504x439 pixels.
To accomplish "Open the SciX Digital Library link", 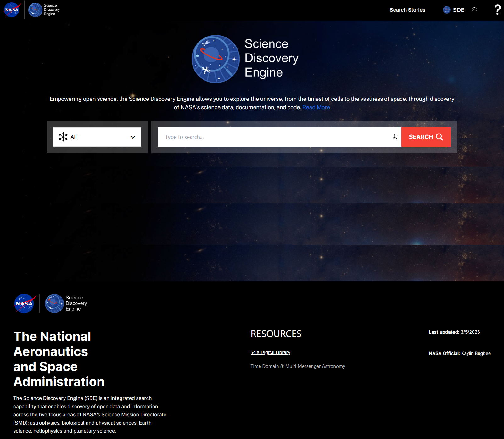I will (x=271, y=352).
